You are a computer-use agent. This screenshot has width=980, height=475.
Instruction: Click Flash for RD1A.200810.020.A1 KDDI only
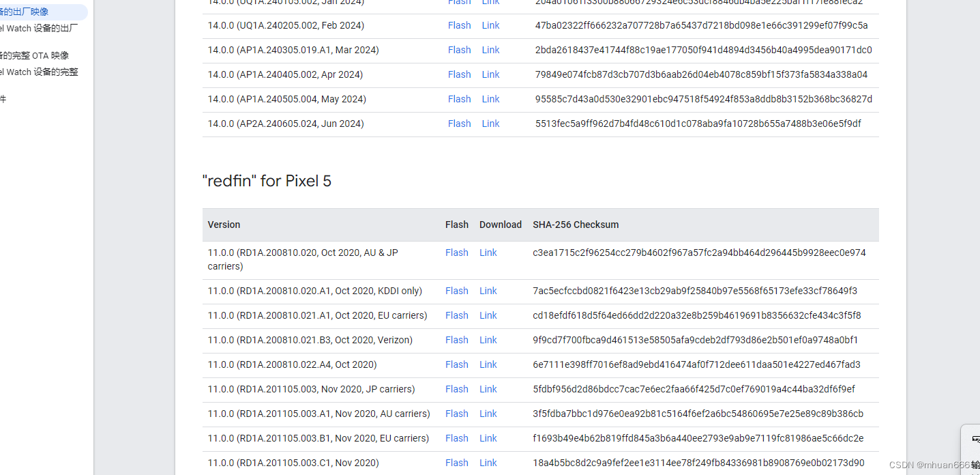coord(456,291)
